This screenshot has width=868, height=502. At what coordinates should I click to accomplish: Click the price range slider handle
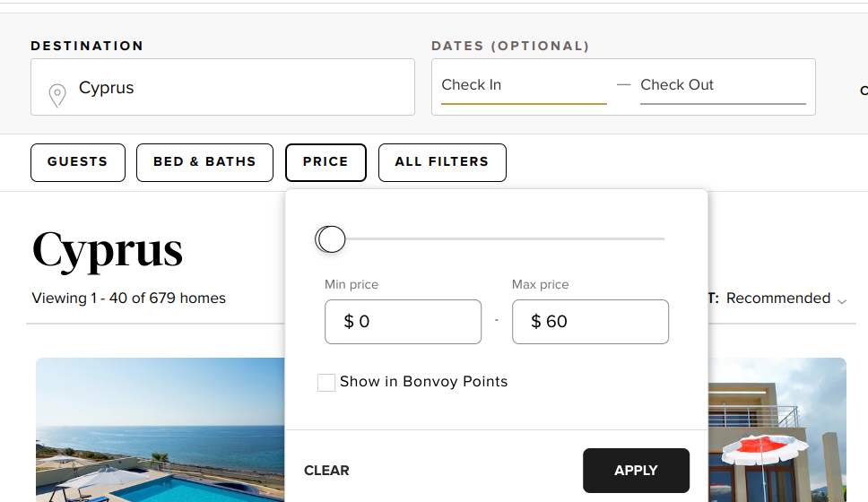331,239
